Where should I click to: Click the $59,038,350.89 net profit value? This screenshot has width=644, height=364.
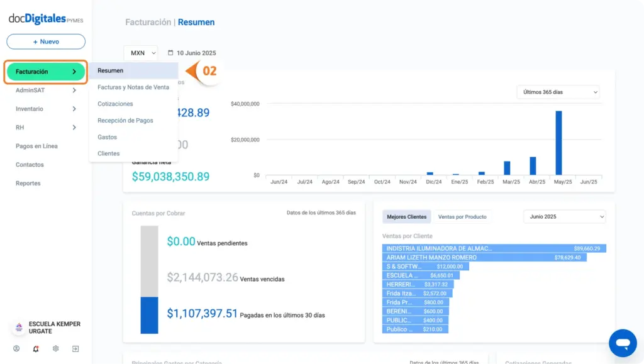point(170,177)
